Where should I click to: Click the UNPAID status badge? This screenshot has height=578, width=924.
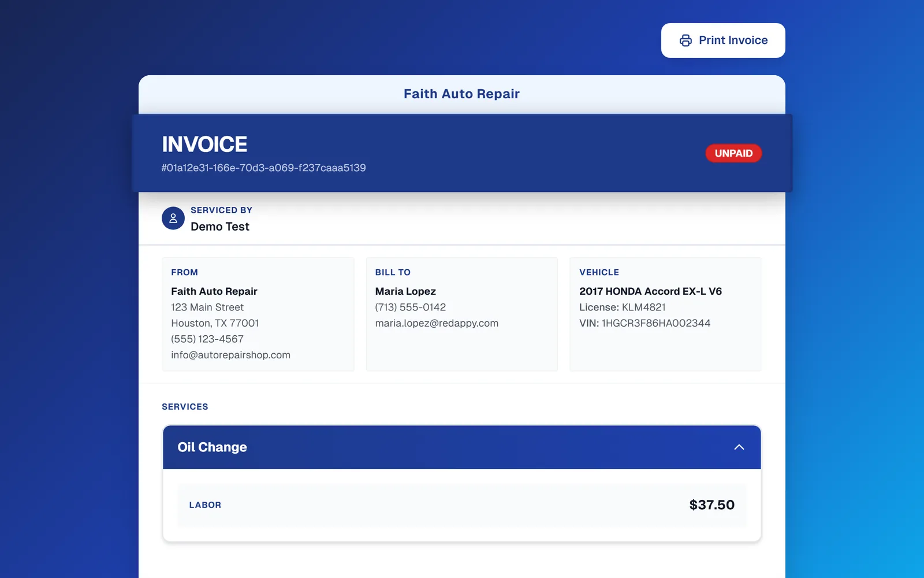733,153
